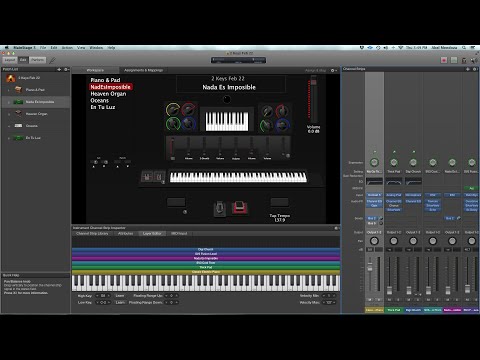The width and height of the screenshot is (480, 360).
Task: Click the workspace Volume fader
Action: pos(314,100)
